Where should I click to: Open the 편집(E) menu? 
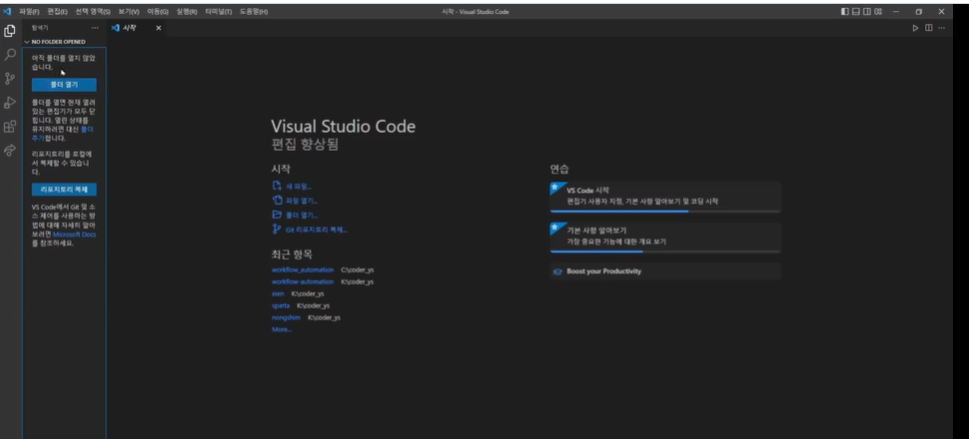tap(57, 12)
